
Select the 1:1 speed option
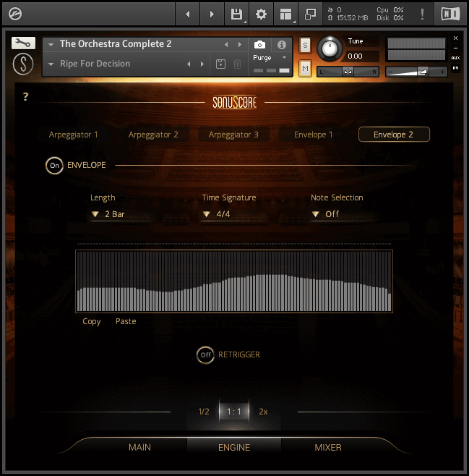(234, 412)
